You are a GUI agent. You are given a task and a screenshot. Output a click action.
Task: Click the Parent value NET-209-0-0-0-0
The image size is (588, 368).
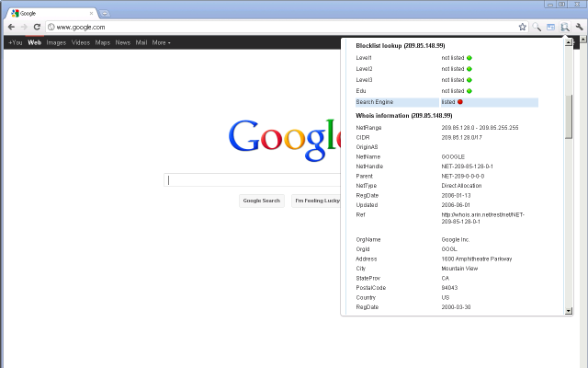(x=463, y=176)
